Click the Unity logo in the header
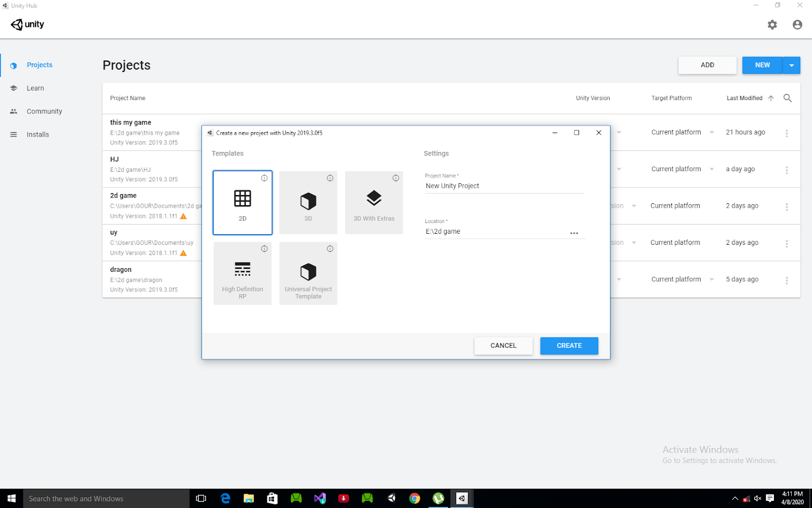 27,24
